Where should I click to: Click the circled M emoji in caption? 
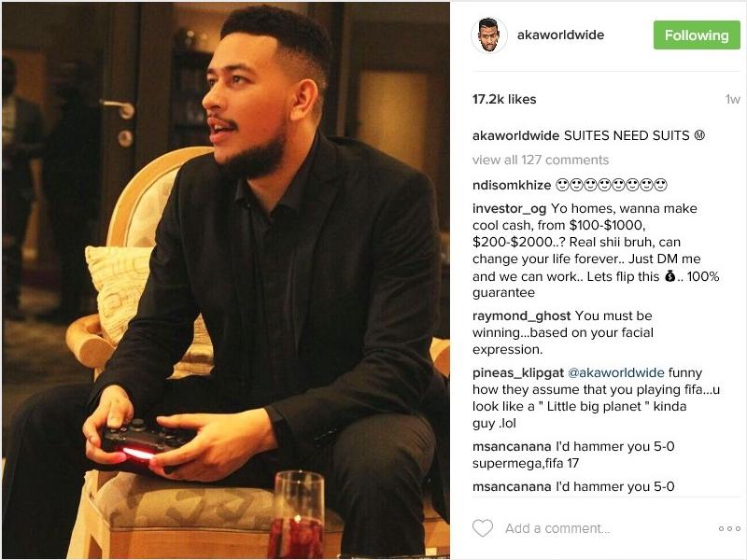pos(699,135)
